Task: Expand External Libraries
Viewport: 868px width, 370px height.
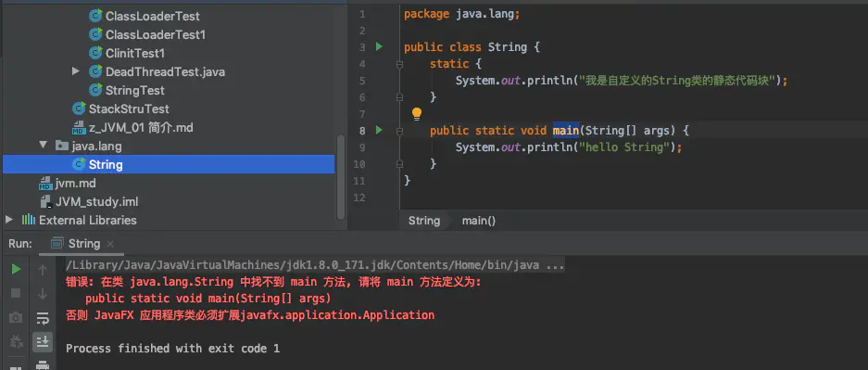Action: point(8,220)
